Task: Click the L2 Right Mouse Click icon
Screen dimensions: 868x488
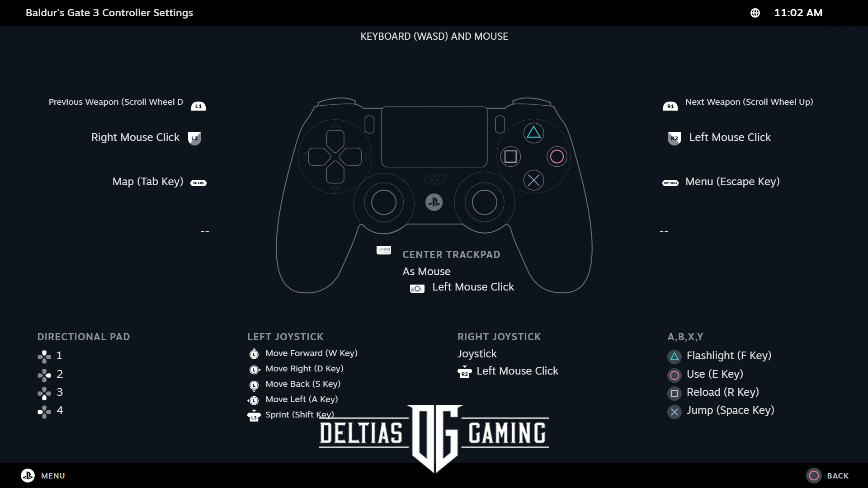Action: point(194,138)
